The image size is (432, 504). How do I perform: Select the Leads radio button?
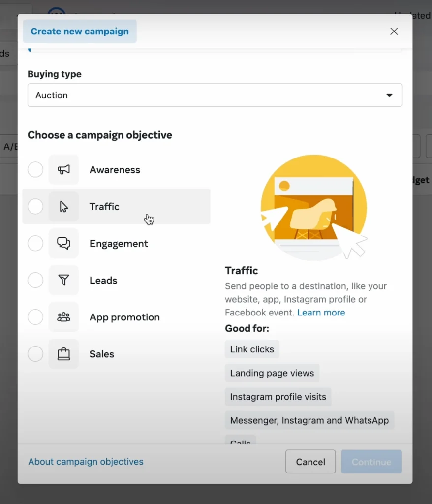pos(35,280)
